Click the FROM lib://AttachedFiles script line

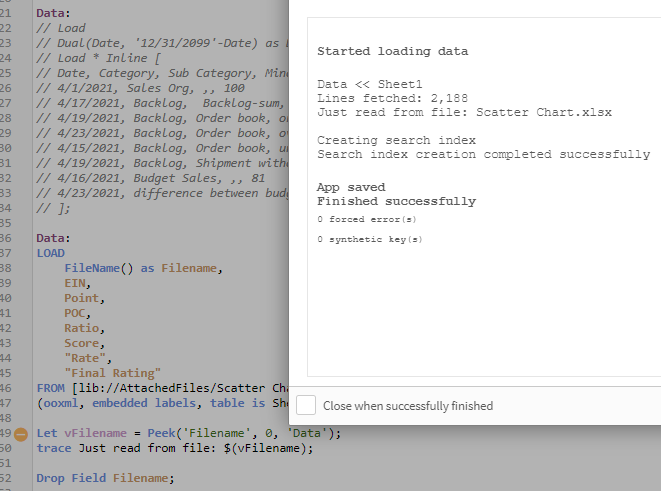pos(163,388)
